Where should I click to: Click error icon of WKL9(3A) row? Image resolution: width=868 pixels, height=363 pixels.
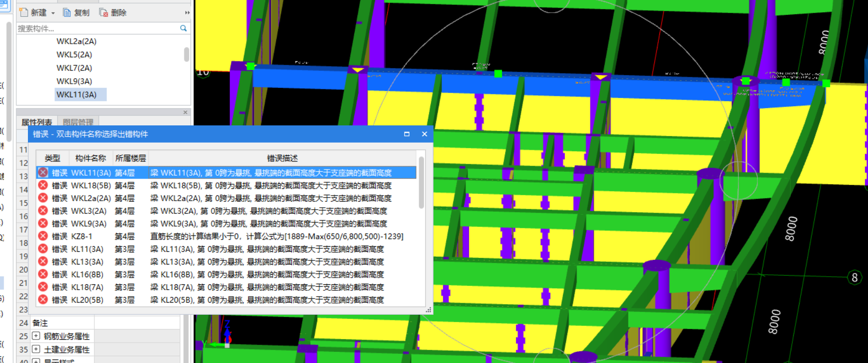coord(43,223)
